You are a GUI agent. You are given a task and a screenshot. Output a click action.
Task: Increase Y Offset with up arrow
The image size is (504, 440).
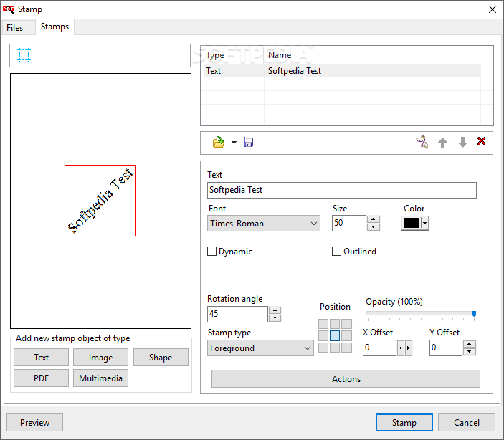(x=470, y=344)
